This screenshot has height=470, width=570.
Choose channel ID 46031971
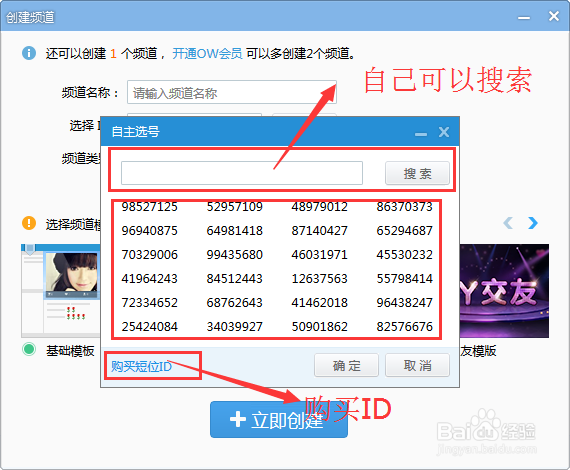pyautogui.click(x=320, y=254)
